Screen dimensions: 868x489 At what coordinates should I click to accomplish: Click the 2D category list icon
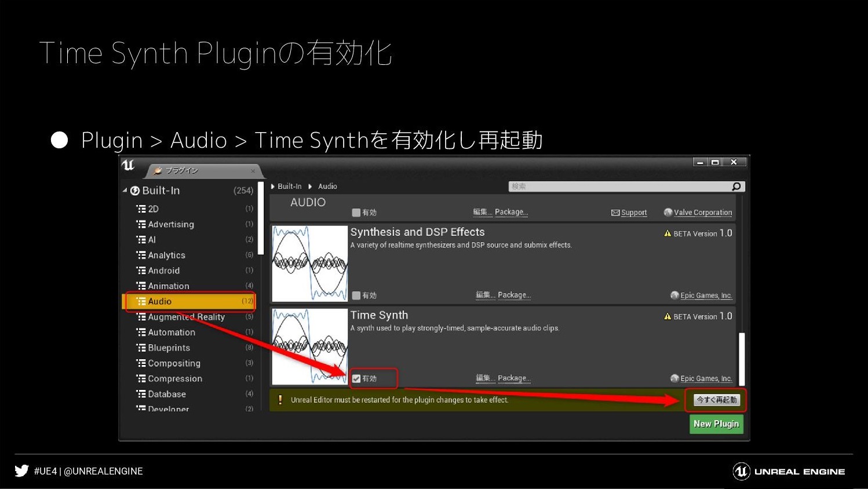141,209
